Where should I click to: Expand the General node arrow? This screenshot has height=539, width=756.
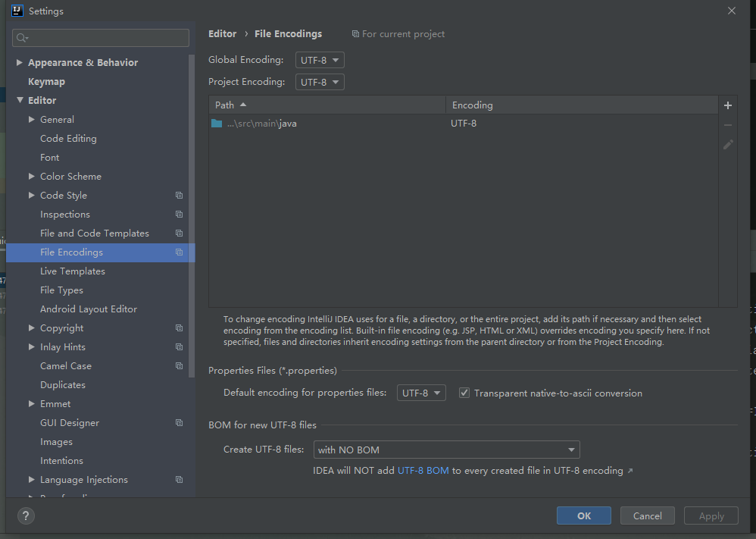point(31,119)
